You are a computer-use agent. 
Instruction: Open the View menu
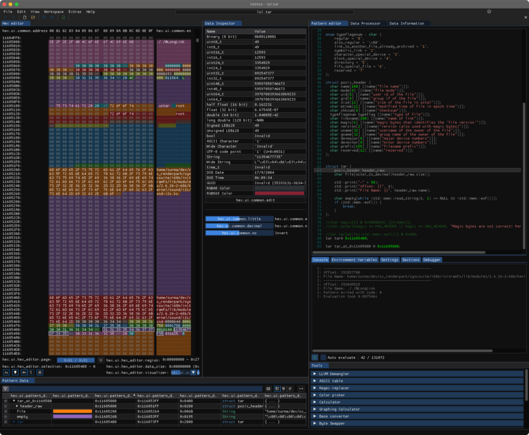click(x=35, y=12)
